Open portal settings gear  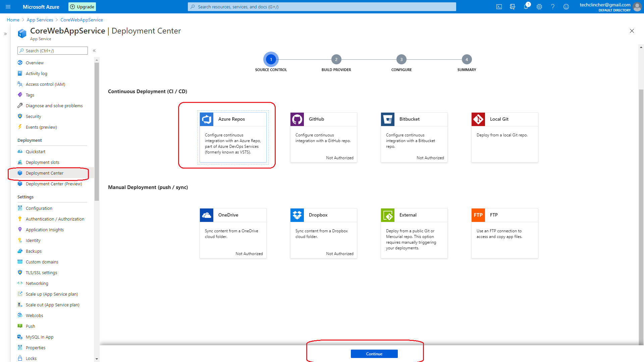pyautogui.click(x=539, y=7)
